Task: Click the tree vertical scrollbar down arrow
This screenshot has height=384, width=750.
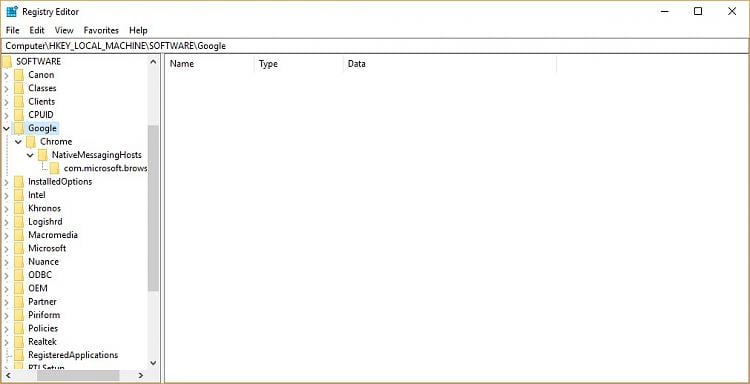Action: pyautogui.click(x=153, y=363)
